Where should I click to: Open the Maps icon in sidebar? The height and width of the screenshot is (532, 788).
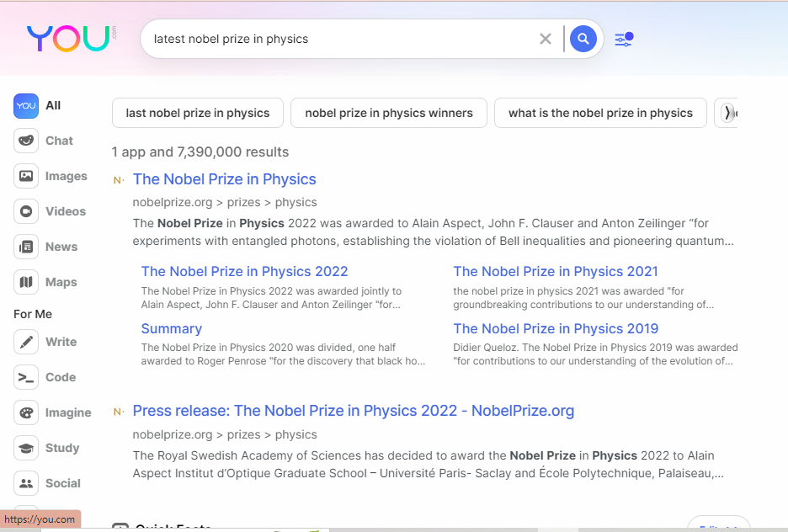pos(26,282)
